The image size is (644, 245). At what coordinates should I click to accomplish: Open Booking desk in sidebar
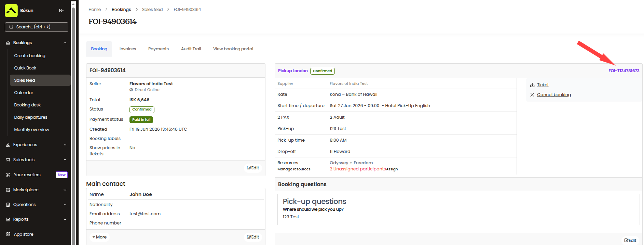(27, 105)
